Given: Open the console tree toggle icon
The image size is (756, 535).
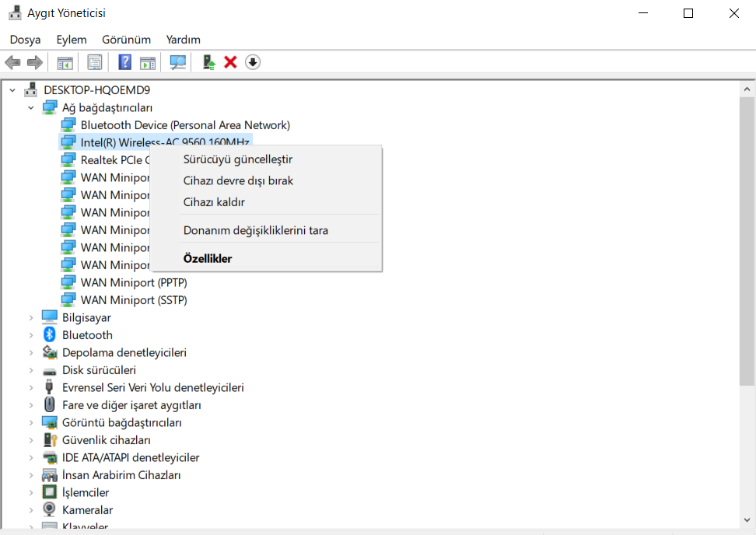Looking at the screenshot, I should 65,61.
